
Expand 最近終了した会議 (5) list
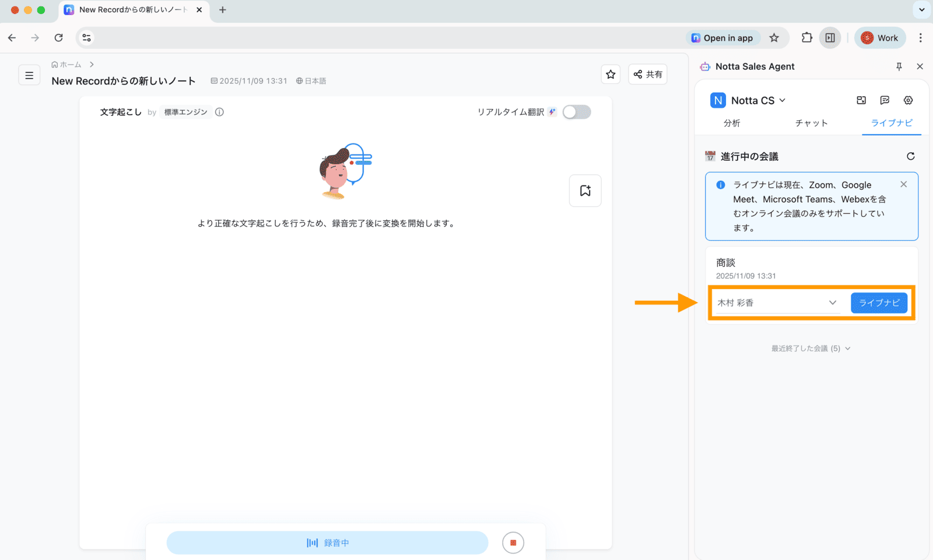(811, 348)
